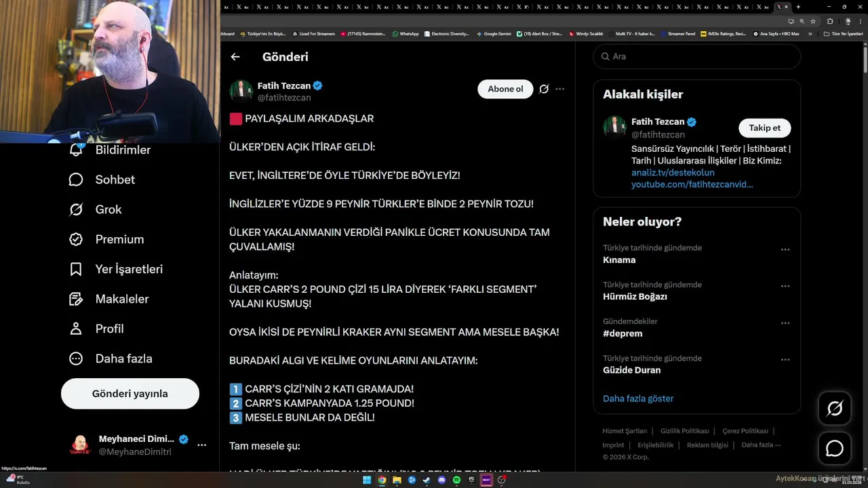The image size is (868, 488).
Task: Open Spotify from the taskbar
Action: (456, 480)
